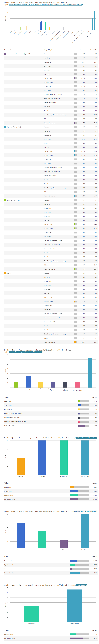
Task: Click the blue Naproxen (Aleve, Midol) swatch
Action: (x=5, y=127)
